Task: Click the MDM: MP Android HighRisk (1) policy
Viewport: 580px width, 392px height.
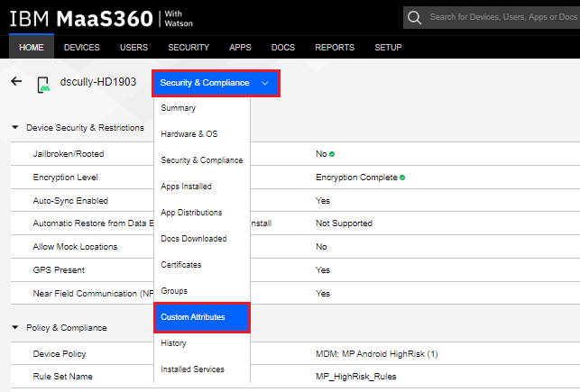Action: 376,354
